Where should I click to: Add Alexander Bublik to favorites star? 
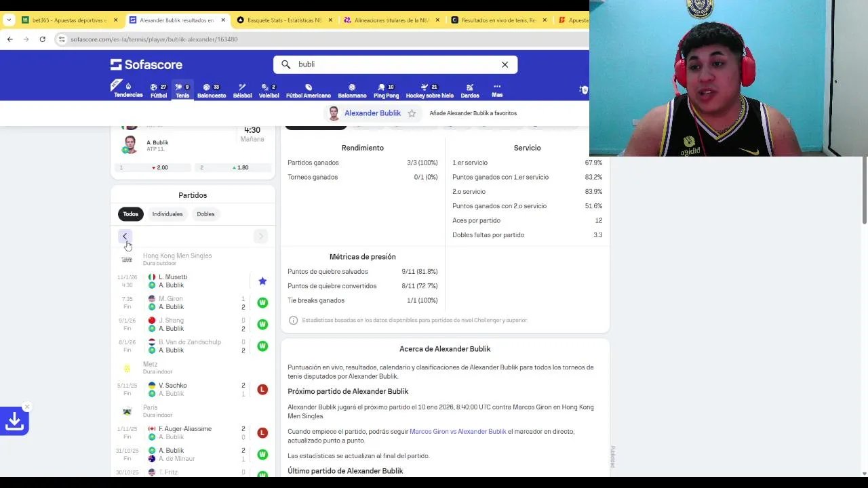coord(412,113)
